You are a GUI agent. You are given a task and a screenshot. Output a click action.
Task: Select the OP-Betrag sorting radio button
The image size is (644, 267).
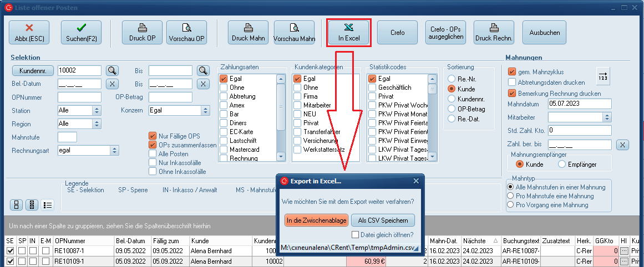tap(453, 109)
